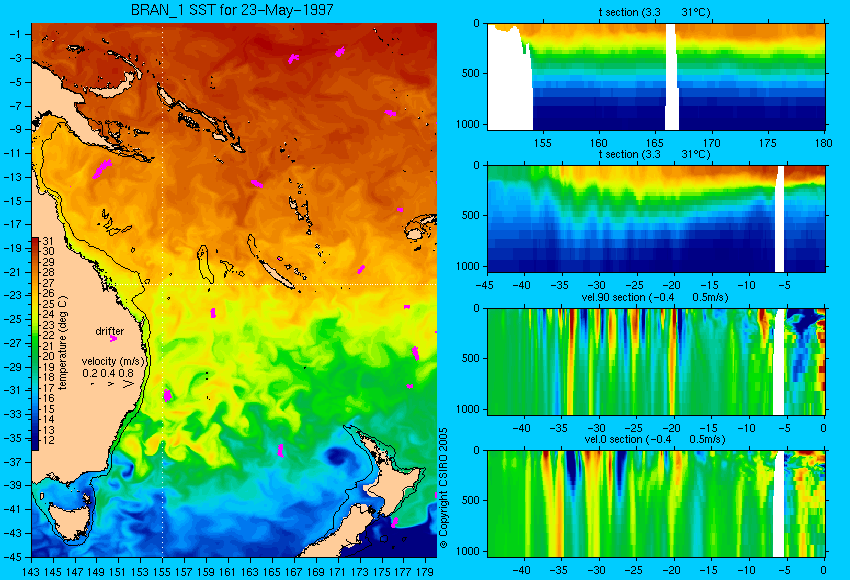Viewport: 850px width, 580px height.
Task: Click the '500' depth label of the vel.90 section
Action: click(x=471, y=358)
